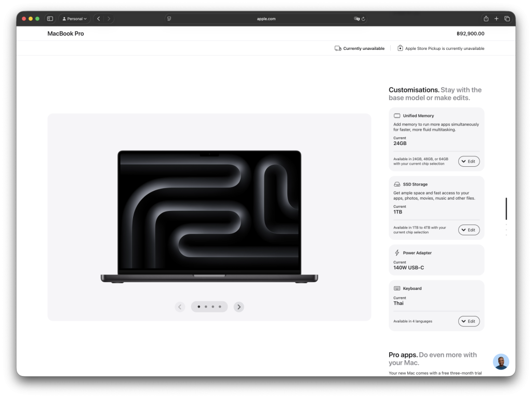Show the tab overview
532x398 pixels.
[x=507, y=19]
